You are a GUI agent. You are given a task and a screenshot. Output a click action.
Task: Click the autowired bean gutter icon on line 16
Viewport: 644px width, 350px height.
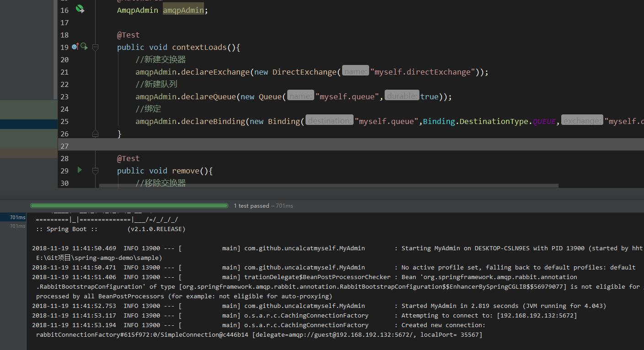click(80, 9)
